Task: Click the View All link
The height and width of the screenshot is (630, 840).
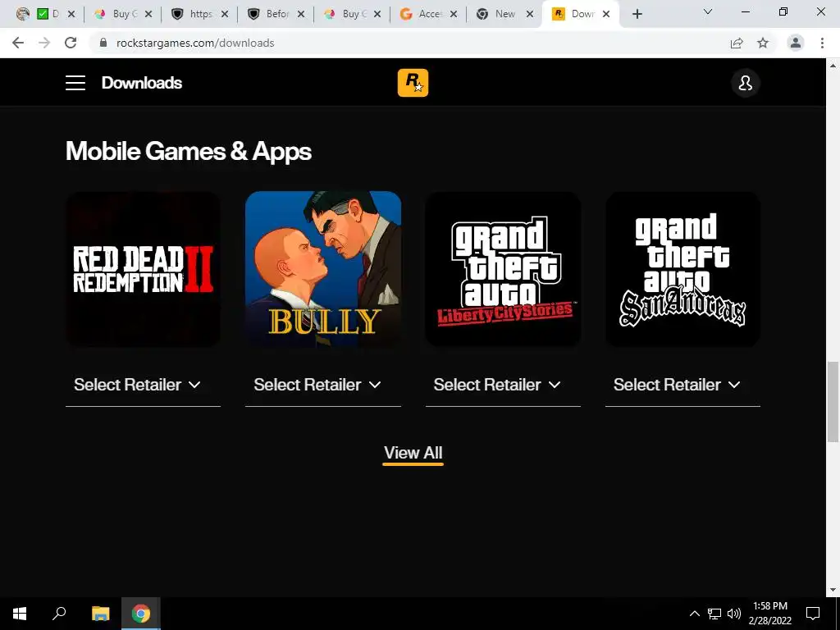Action: click(413, 453)
